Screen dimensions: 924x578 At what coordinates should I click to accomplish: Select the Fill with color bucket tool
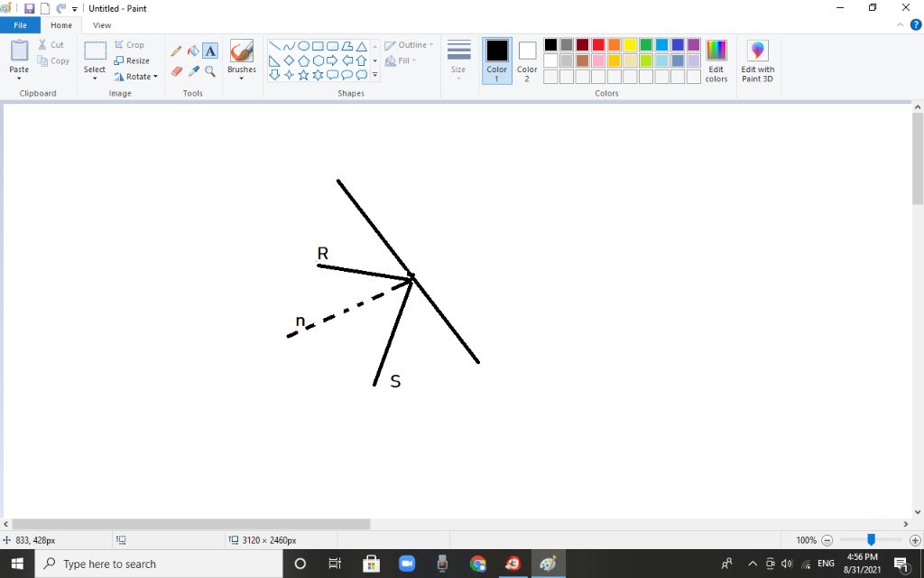tap(193, 51)
